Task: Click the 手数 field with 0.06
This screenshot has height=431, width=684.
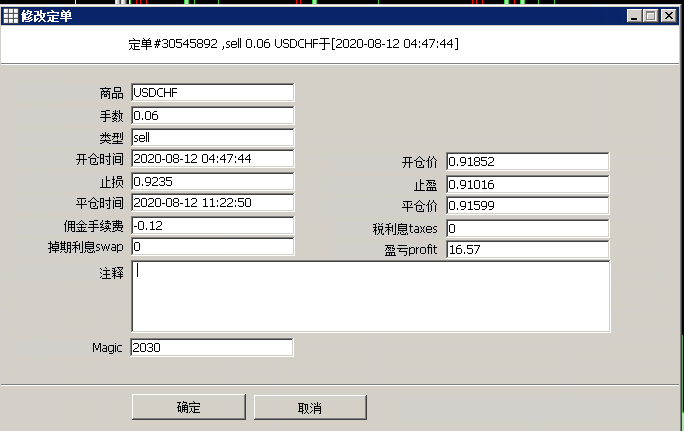Action: pyautogui.click(x=212, y=116)
